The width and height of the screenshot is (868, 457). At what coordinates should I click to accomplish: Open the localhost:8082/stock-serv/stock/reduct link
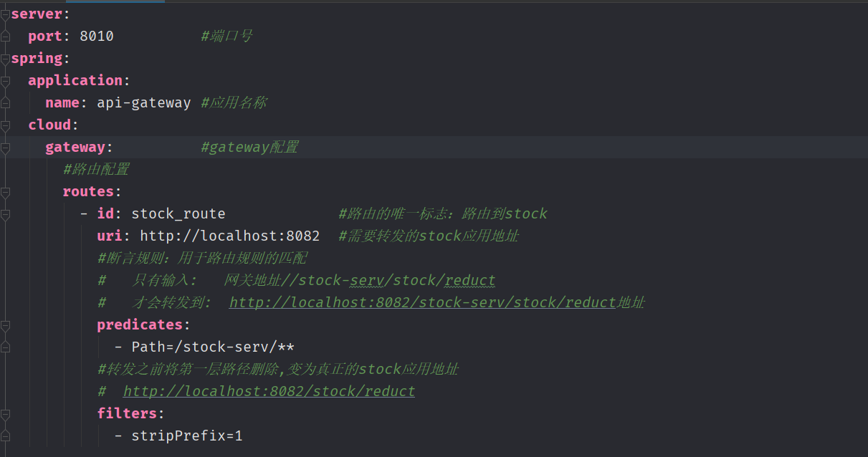coord(423,302)
